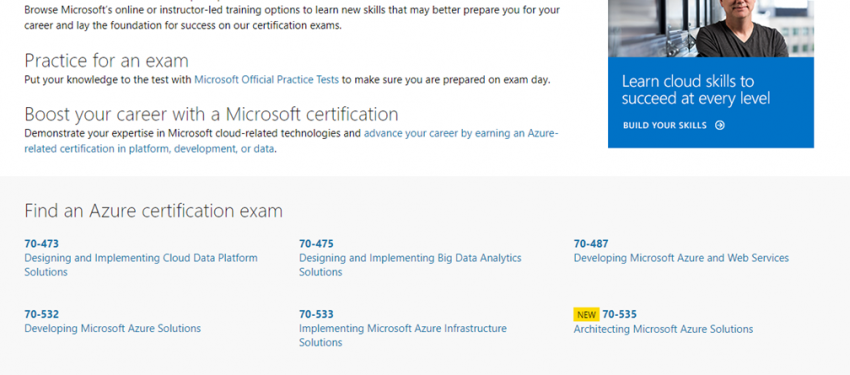This screenshot has height=375, width=850.
Task: Open Designing and Implementing Big Data Analytics Solutions
Action: click(410, 265)
